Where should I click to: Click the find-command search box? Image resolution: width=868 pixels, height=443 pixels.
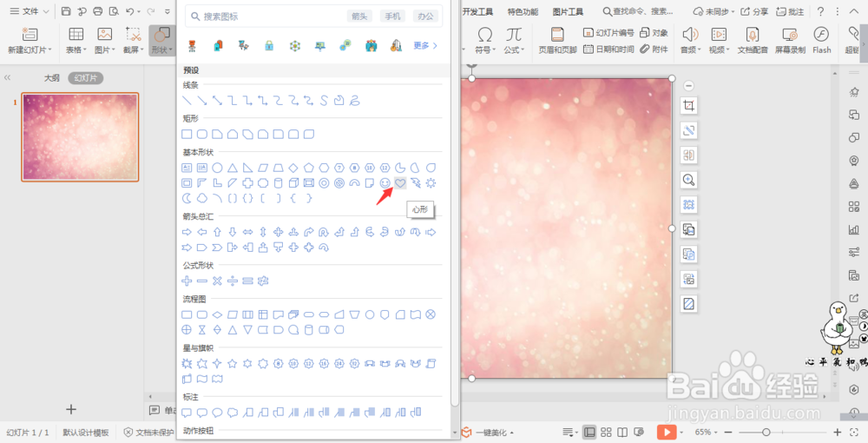tap(638, 11)
